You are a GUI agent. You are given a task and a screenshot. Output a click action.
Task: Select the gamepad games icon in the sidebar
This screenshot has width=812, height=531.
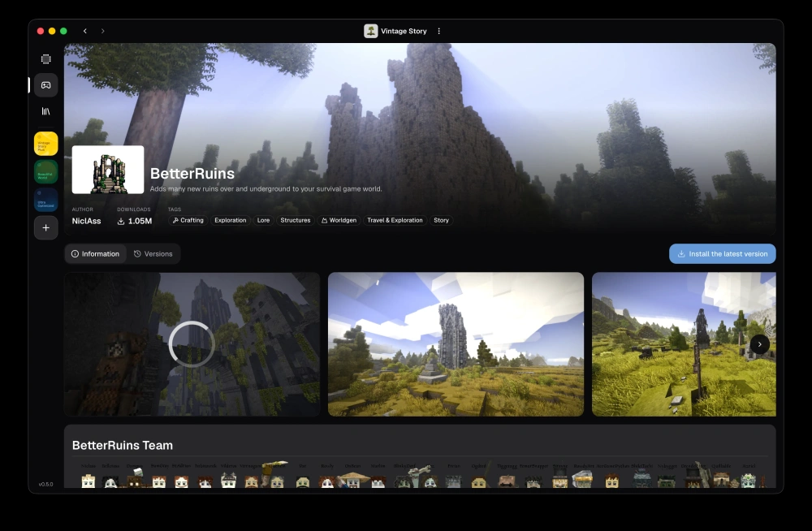(x=46, y=85)
